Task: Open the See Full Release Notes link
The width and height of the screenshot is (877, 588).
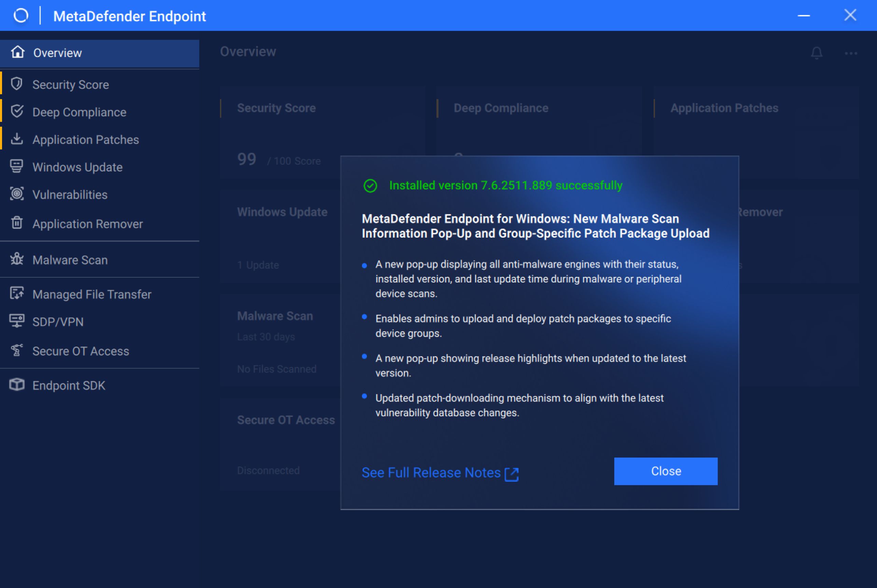Action: tap(431, 473)
